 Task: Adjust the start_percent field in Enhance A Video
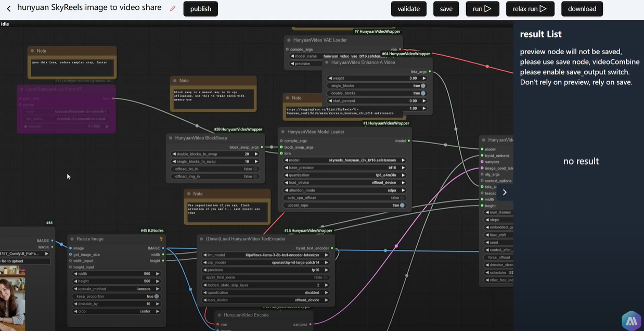coord(377,101)
